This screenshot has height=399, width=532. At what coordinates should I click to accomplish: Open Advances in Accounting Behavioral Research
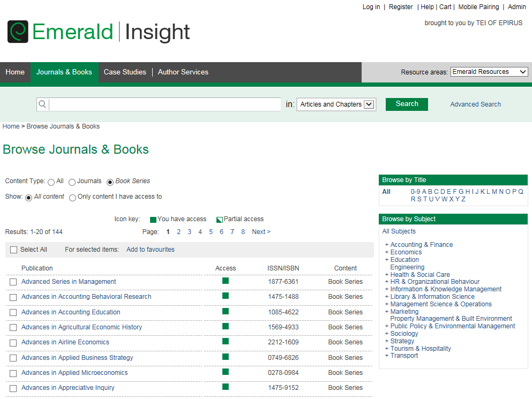[x=86, y=297]
